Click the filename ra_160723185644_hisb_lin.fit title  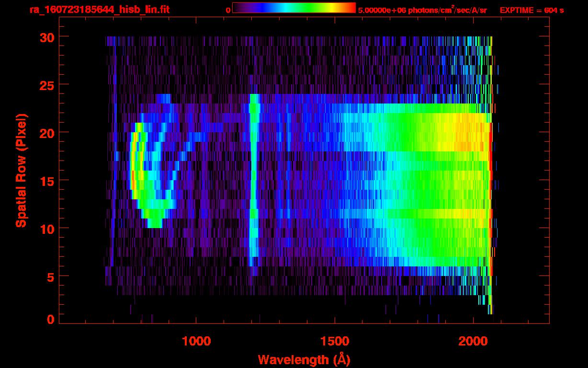point(99,10)
